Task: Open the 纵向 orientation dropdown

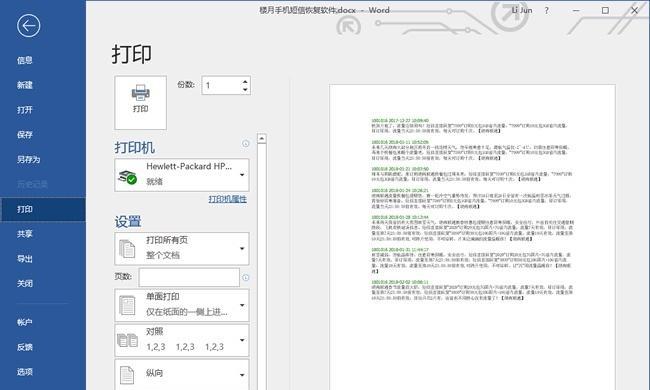Action: pyautogui.click(x=182, y=374)
